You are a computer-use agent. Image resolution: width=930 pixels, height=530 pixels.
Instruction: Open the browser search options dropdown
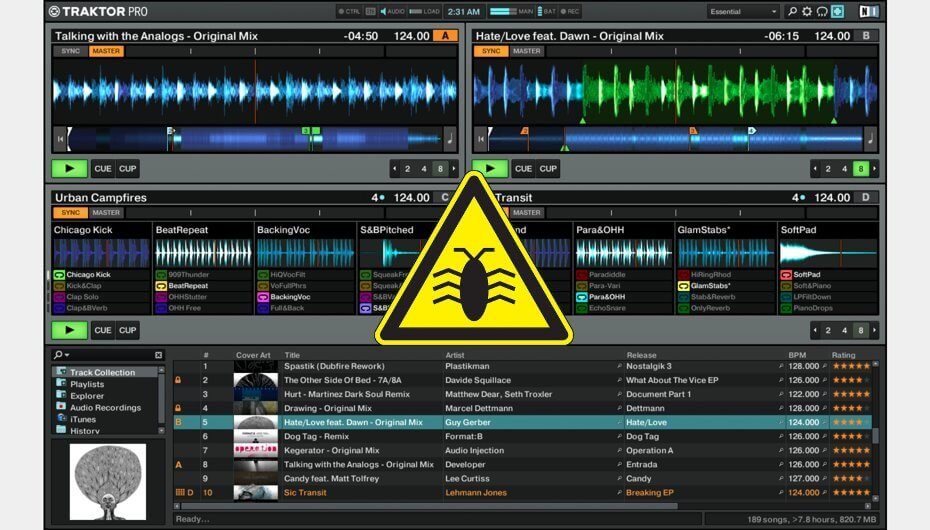(62, 355)
